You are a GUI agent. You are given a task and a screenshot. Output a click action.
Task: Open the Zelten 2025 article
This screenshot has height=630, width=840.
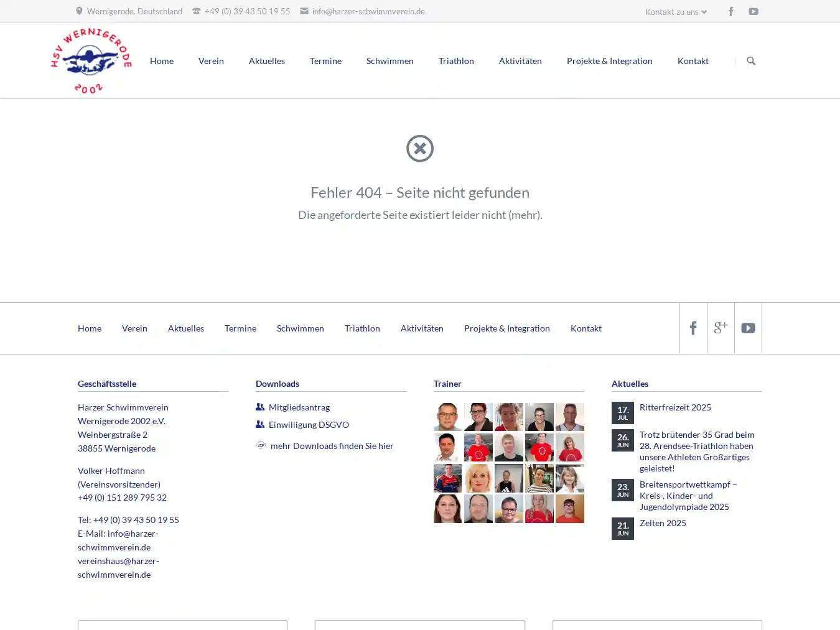coord(663,522)
